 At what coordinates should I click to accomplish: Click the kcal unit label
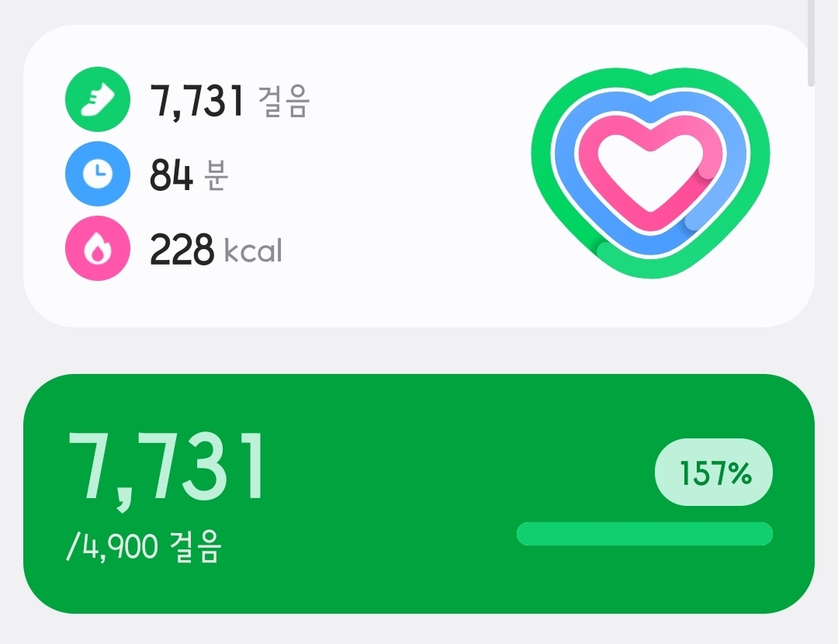[253, 251]
